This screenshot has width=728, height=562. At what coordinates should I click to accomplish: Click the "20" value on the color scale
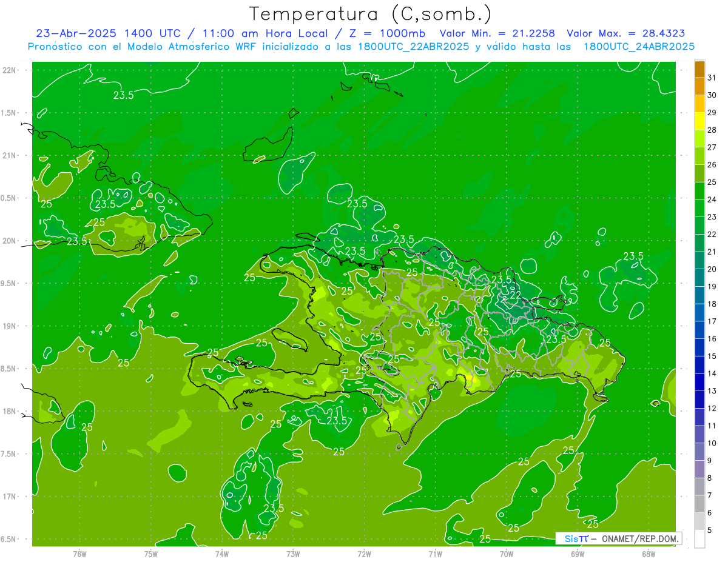(712, 269)
